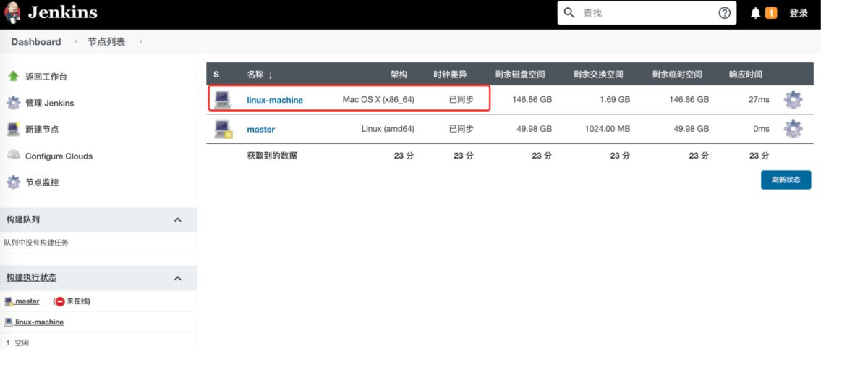
Task: Expand the arrow after Dashboard breadcrumb
Action: click(x=76, y=42)
